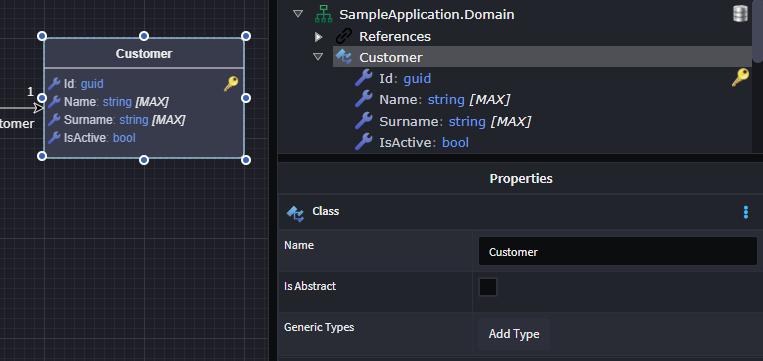Click the References link chain icon

coord(344,36)
